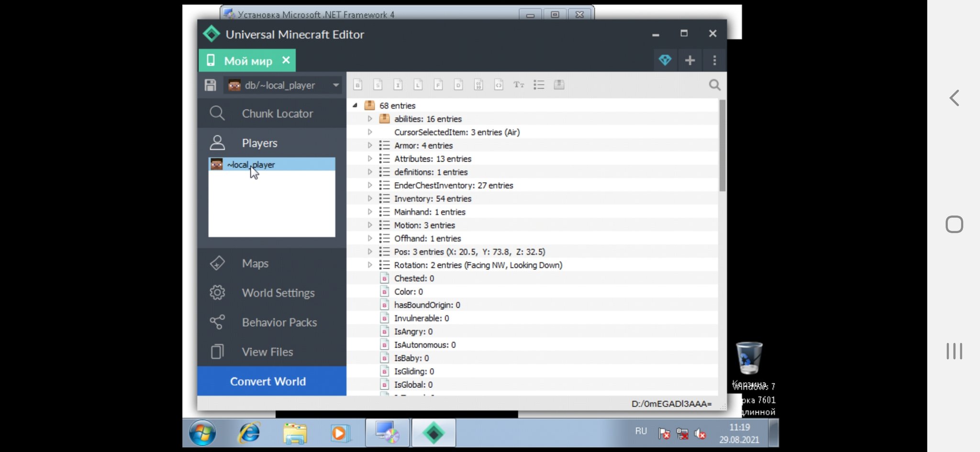Screen dimensions: 980x452
Task: Click the Convert World button
Action: [272, 381]
